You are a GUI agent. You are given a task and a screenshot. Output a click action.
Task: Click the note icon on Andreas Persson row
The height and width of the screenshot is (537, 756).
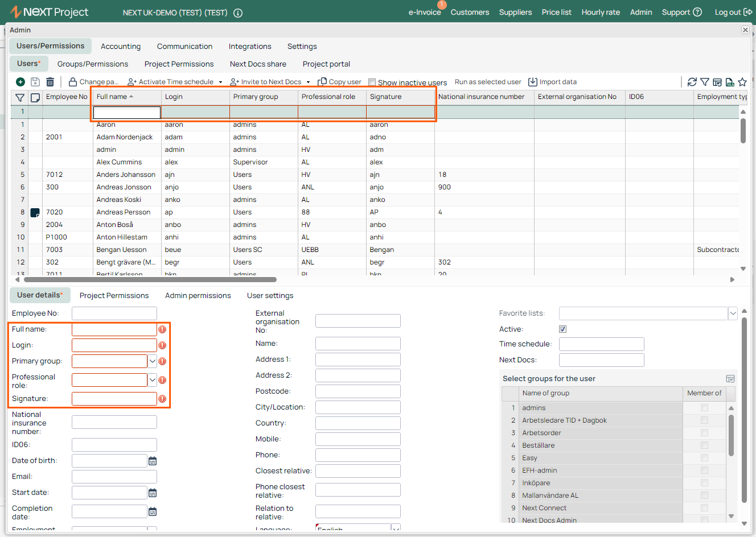[x=35, y=212]
